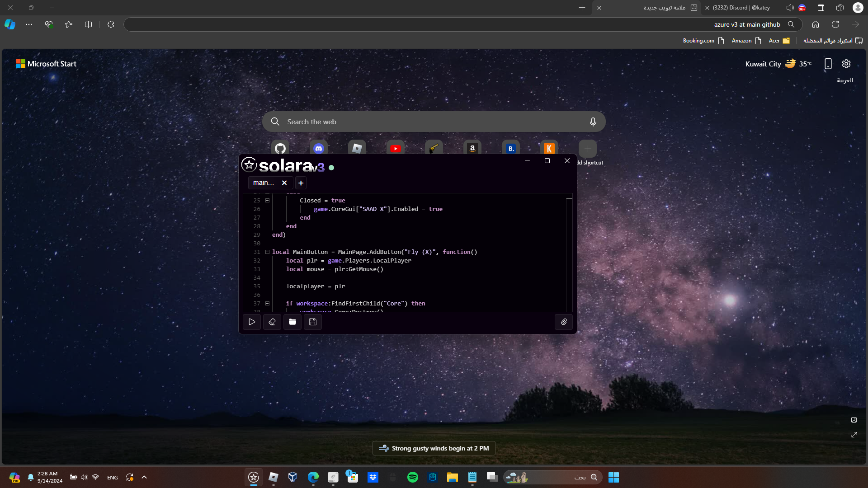Open the استيراد قوائم المفضلة bookmark
This screenshot has width=868, height=488.
coord(833,41)
